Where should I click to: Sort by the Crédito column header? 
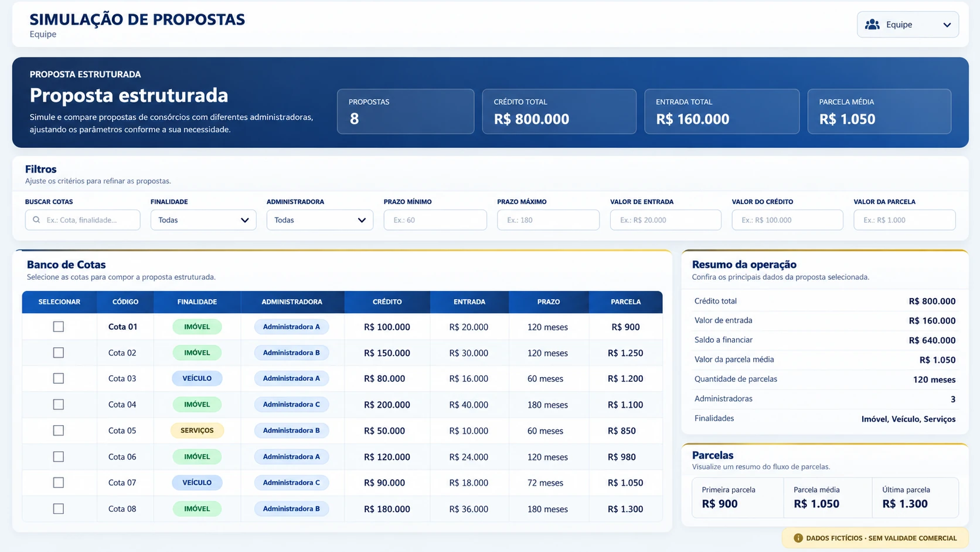[x=387, y=302]
